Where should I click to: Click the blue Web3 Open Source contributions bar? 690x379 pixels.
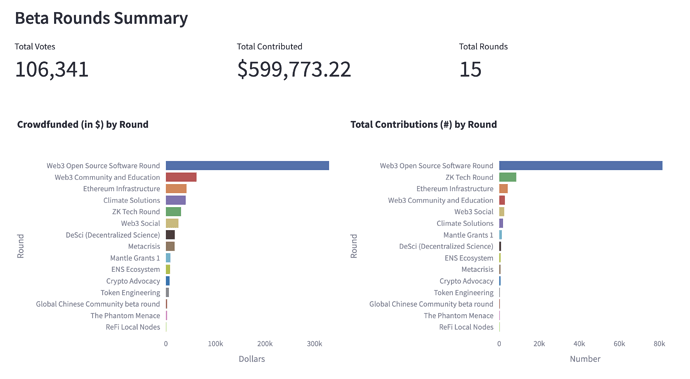[580, 166]
